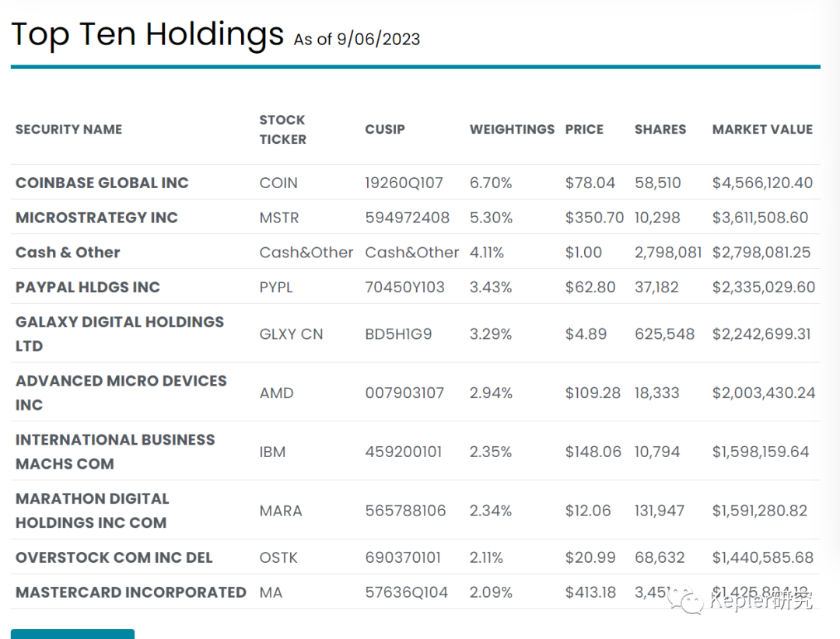Click the 5.30% weighting for MicroStrategy
The height and width of the screenshot is (639, 840).
[x=492, y=218]
